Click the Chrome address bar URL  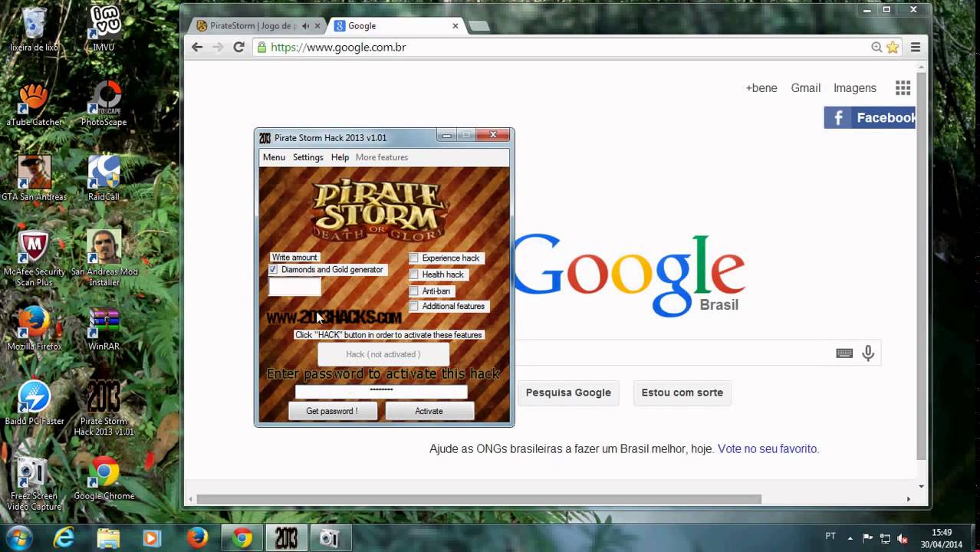tap(338, 48)
